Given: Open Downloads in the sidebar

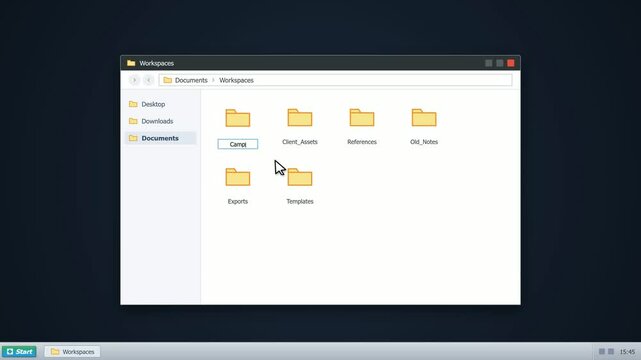Looking at the screenshot, I should 160,121.
